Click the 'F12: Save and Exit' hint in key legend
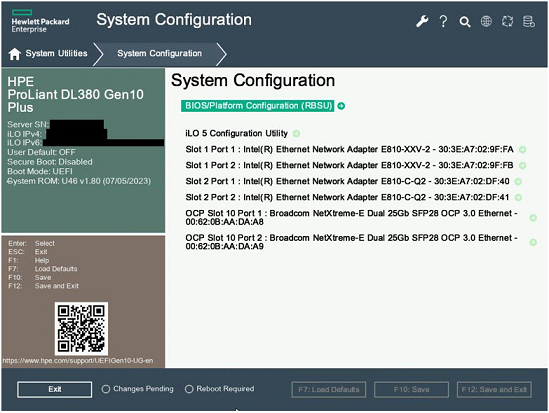 pos(43,286)
